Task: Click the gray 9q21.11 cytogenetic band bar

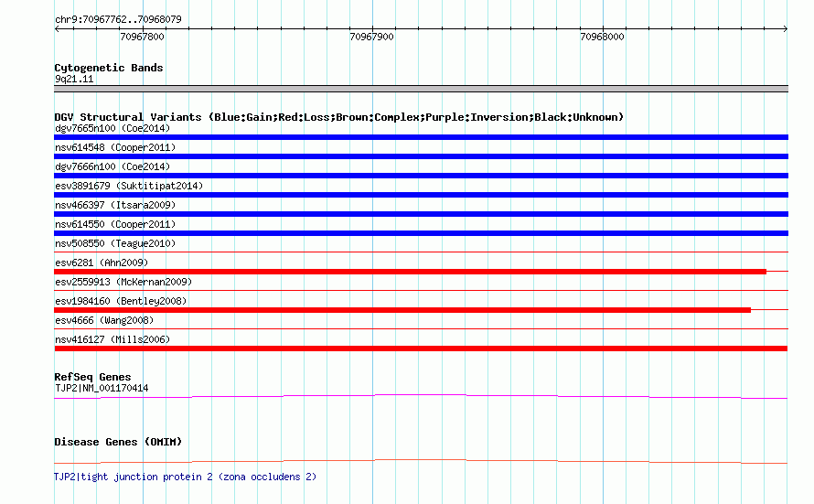Action: [421, 89]
